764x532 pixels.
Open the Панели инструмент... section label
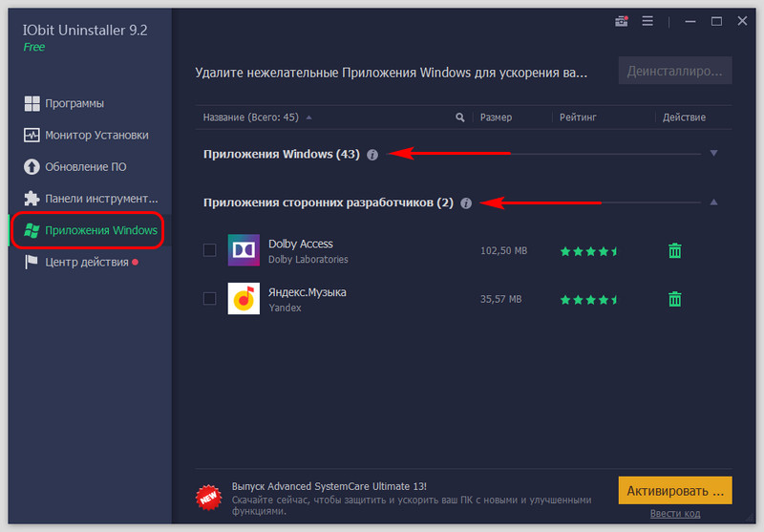coord(101,199)
